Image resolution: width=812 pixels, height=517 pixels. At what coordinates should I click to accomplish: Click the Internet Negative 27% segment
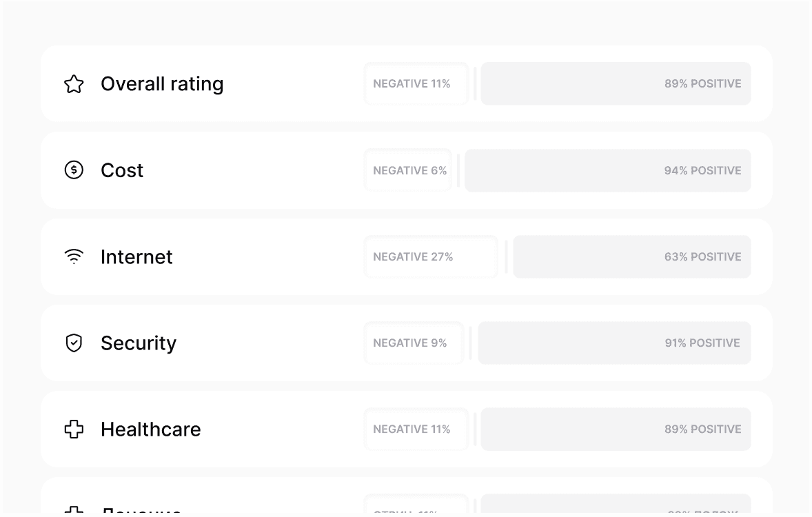pos(431,256)
